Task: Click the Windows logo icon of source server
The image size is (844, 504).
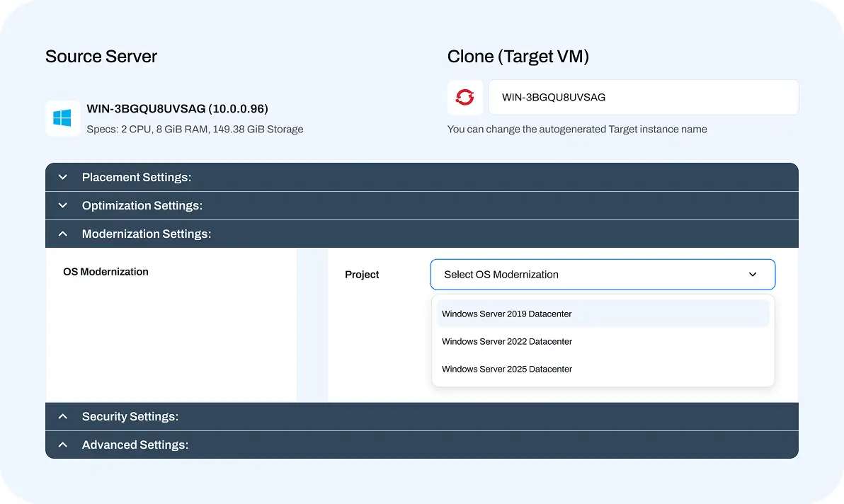Action: point(62,118)
